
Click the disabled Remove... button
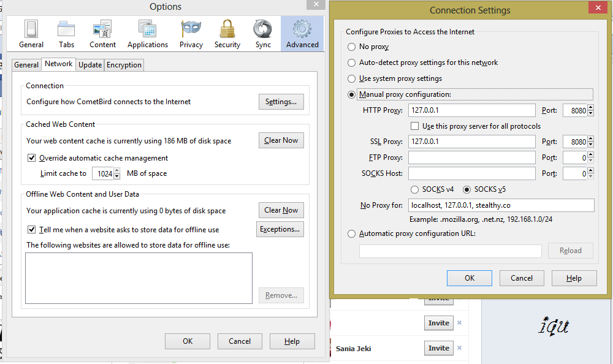[281, 295]
